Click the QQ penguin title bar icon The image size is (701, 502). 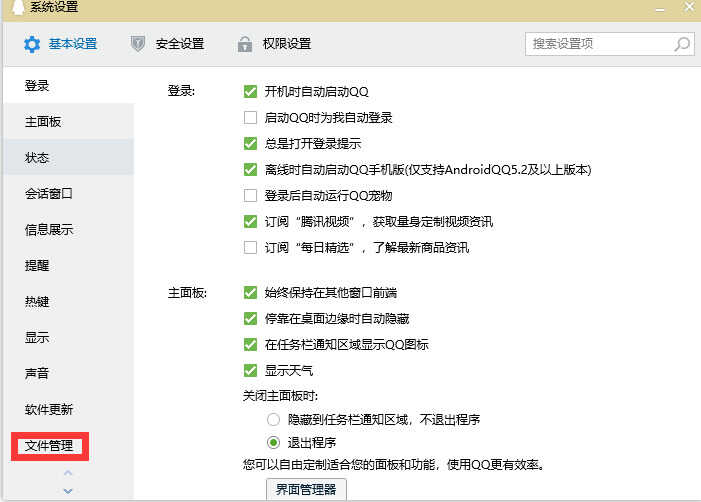coord(18,7)
